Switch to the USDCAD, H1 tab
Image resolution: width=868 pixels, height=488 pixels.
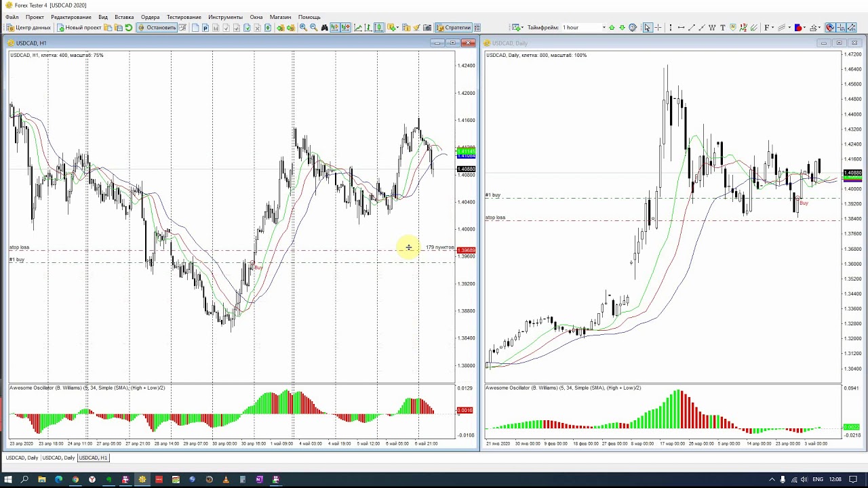point(93,458)
